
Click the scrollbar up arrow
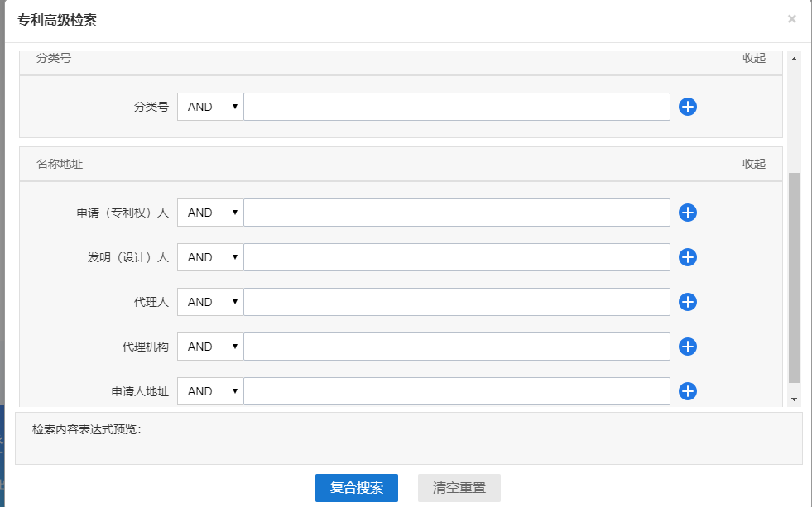795,59
